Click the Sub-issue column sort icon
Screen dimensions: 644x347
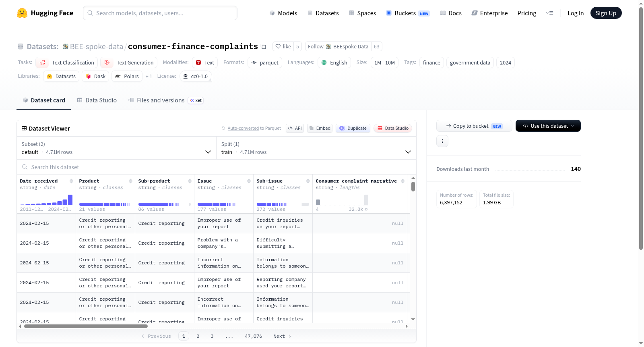308,181
